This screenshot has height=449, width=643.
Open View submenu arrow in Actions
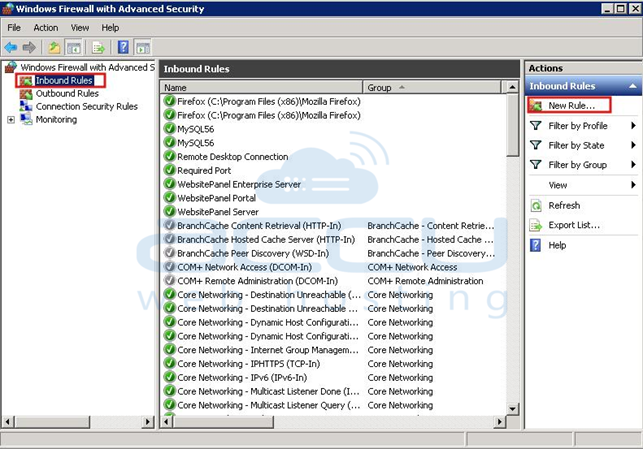click(x=634, y=185)
